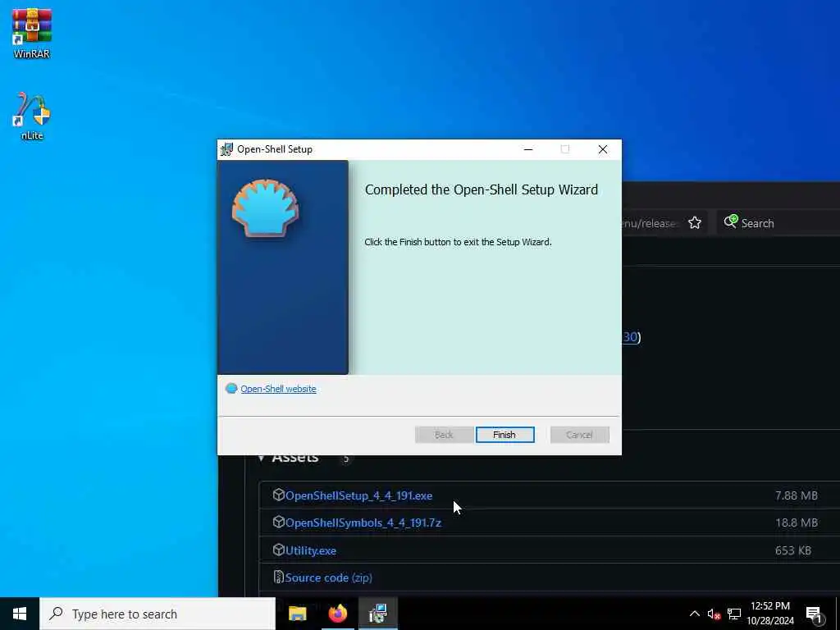
Task: Click the Firefox Search box
Action: pos(778,223)
